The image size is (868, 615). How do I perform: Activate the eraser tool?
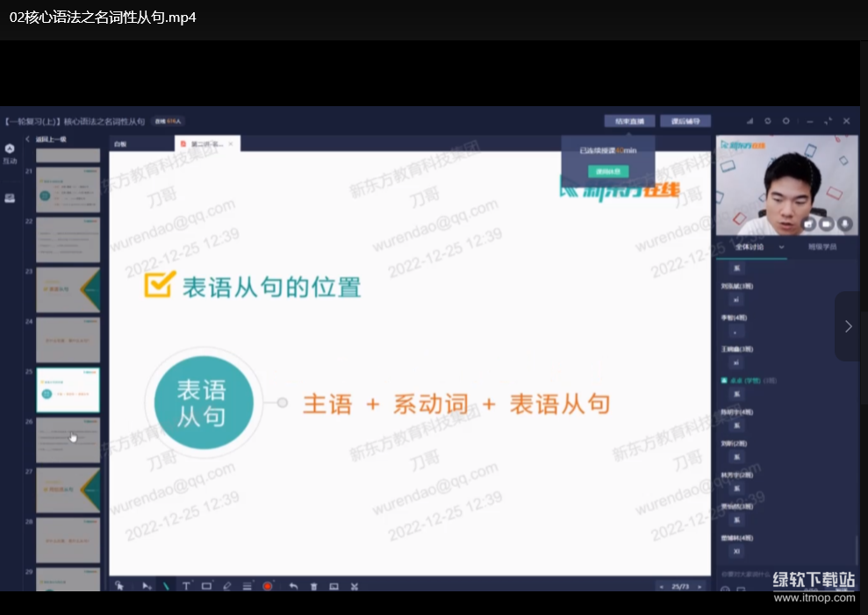(226, 586)
